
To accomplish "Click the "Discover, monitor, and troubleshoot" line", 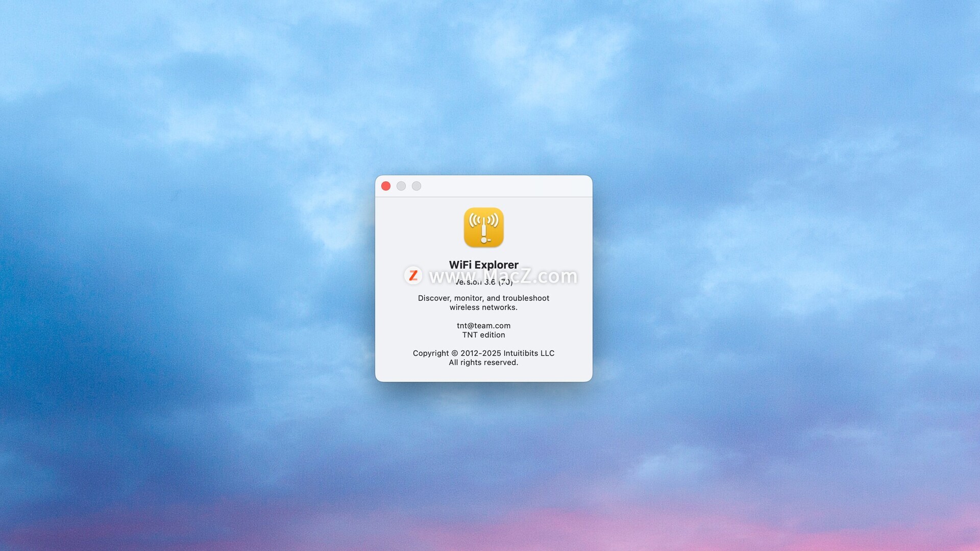I will coord(483,298).
